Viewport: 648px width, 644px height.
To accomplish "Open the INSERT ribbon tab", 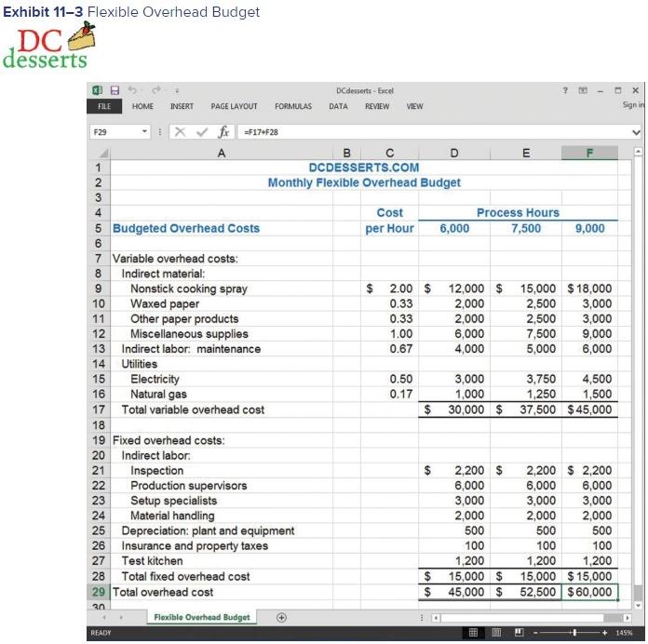I will pyautogui.click(x=182, y=106).
